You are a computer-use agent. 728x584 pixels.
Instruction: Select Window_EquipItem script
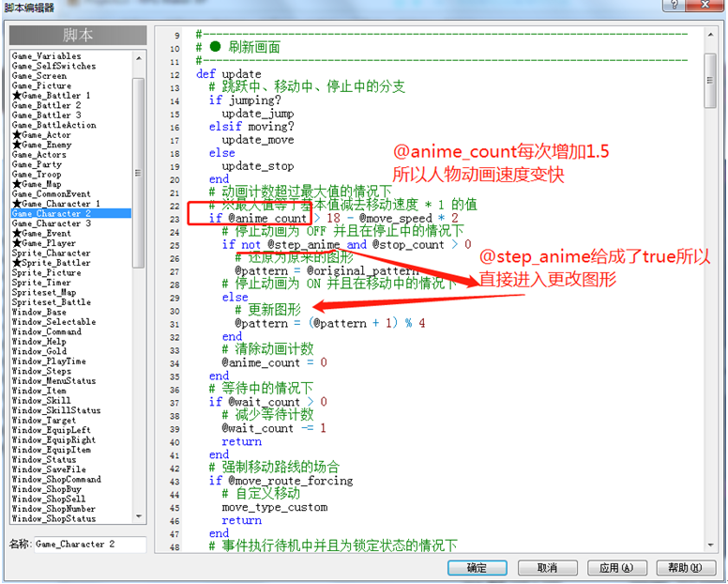[x=51, y=450]
